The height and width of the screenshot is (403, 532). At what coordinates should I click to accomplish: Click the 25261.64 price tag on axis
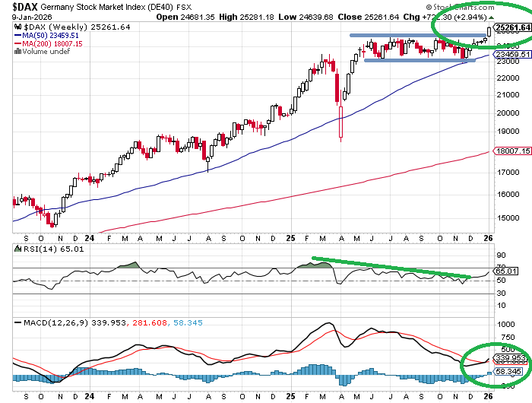(511, 28)
